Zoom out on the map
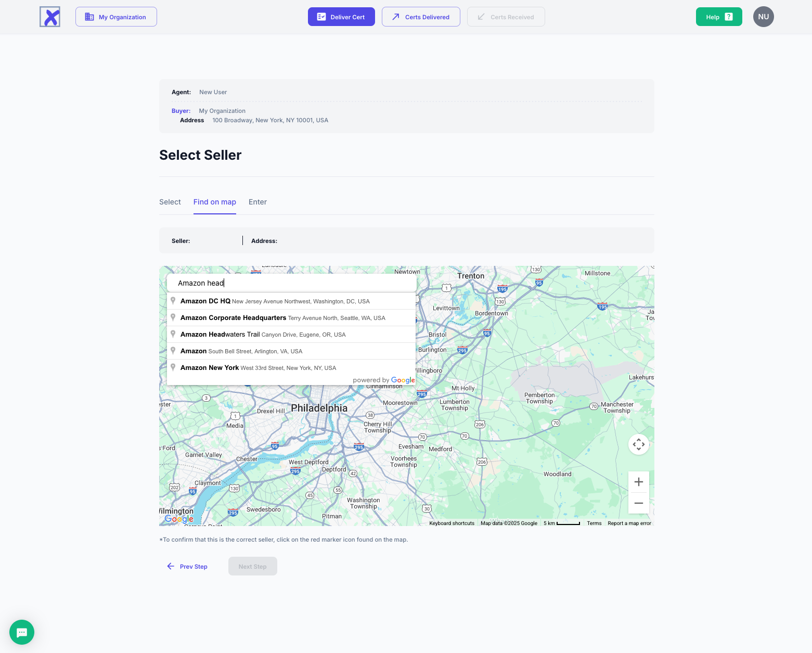 (638, 503)
